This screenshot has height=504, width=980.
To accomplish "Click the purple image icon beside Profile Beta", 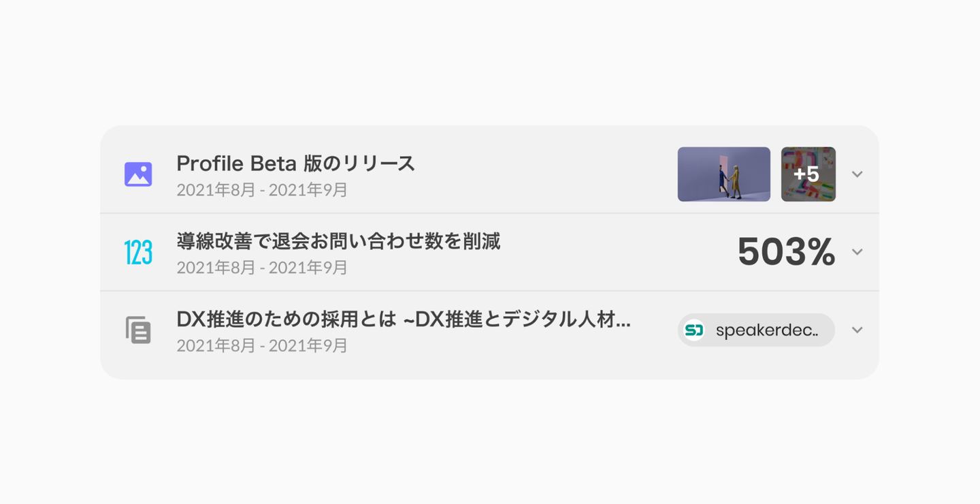I will point(138,174).
